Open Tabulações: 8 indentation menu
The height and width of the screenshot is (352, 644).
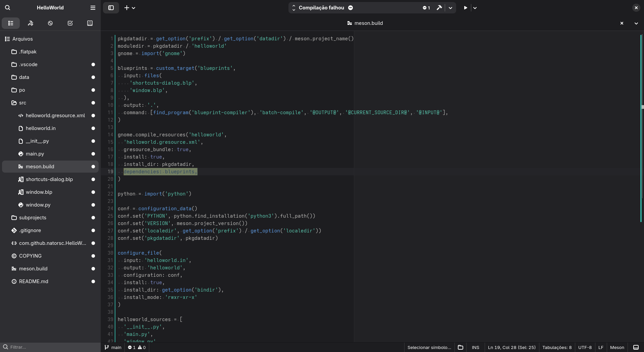click(x=557, y=347)
